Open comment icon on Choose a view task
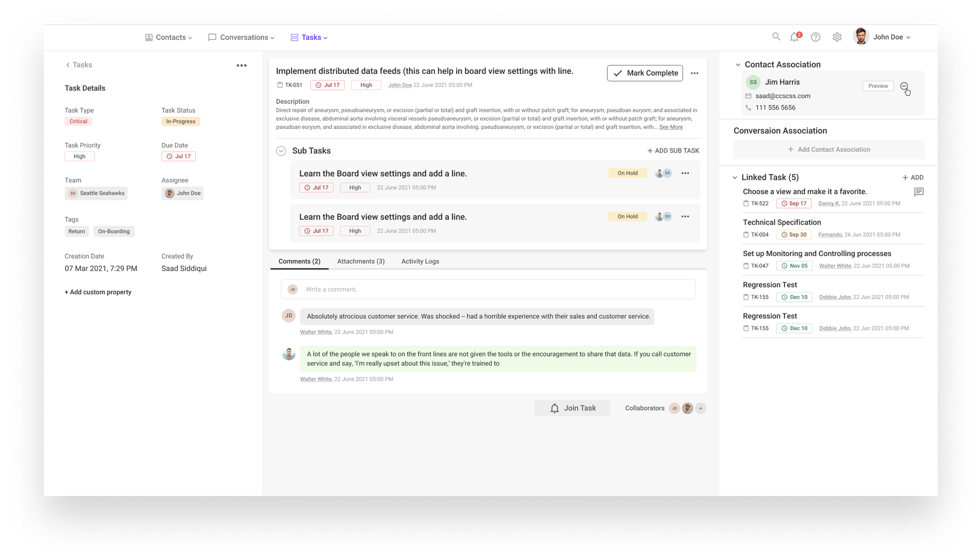This screenshot has height=560, width=980. pos(918,191)
